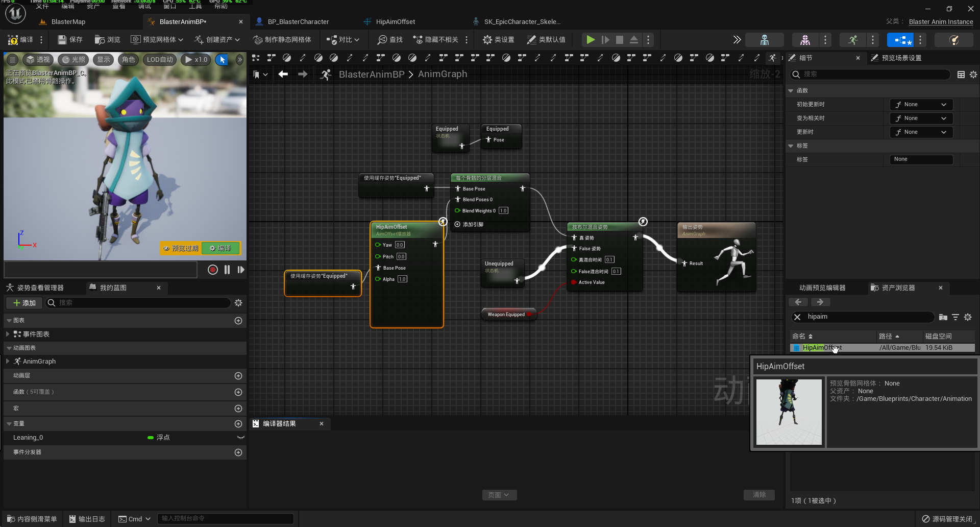980x527 pixels.
Task: Click 添加 add button in My Blueprint
Action: [24, 303]
